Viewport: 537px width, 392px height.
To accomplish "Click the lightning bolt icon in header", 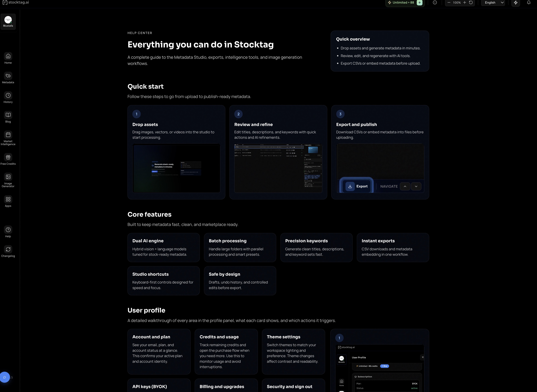I will [x=516, y=3].
